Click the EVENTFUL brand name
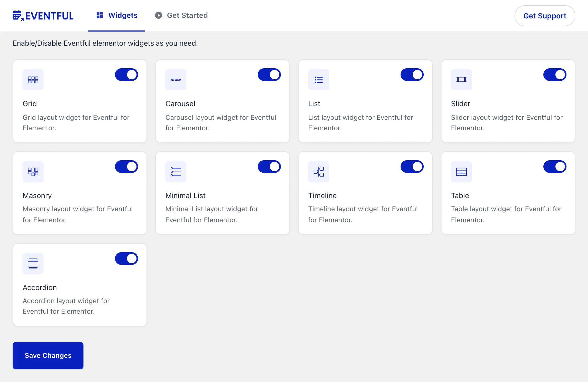The width and height of the screenshot is (588, 382). tap(49, 16)
